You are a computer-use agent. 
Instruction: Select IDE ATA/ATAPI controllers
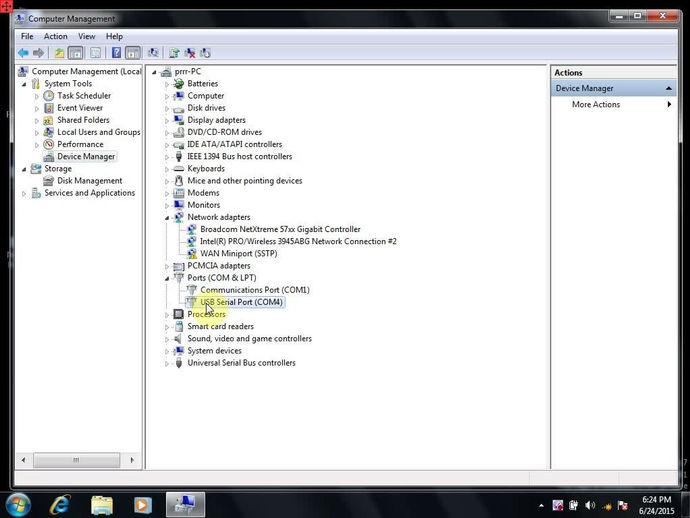click(235, 144)
